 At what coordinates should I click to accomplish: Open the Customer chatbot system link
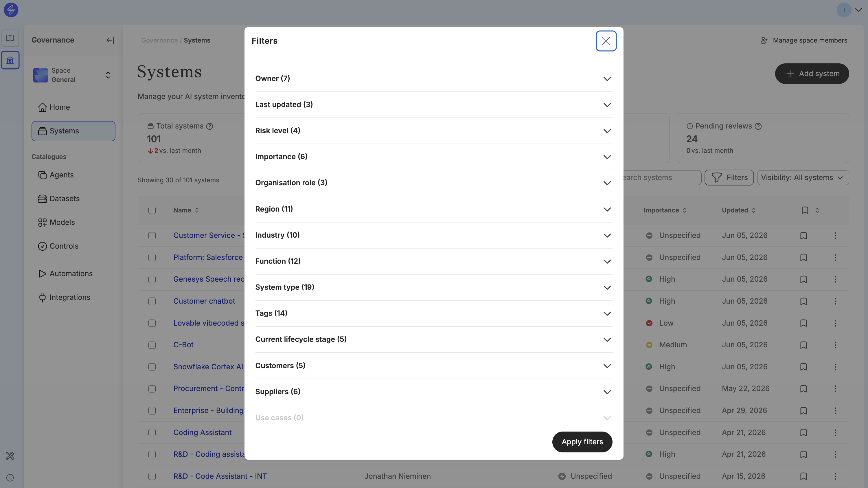pyautogui.click(x=204, y=301)
